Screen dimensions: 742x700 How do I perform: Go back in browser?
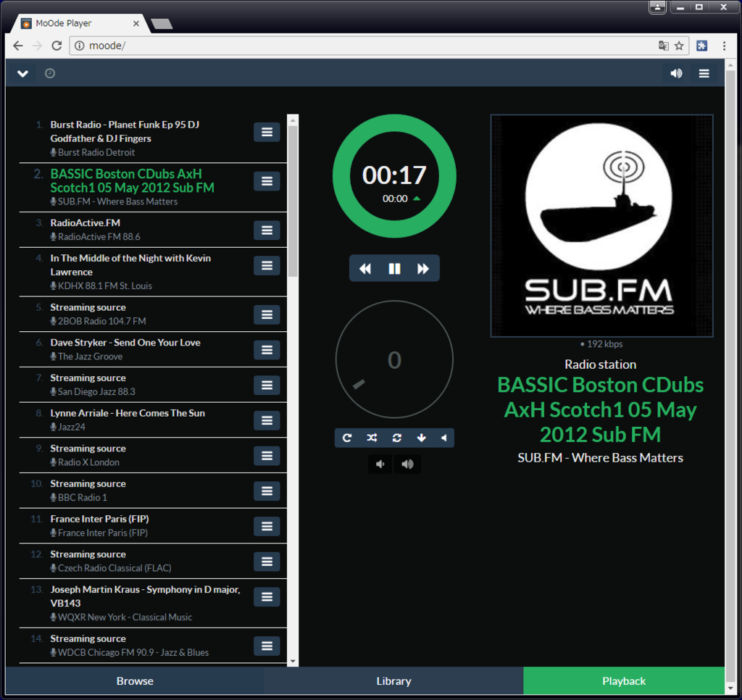18,46
